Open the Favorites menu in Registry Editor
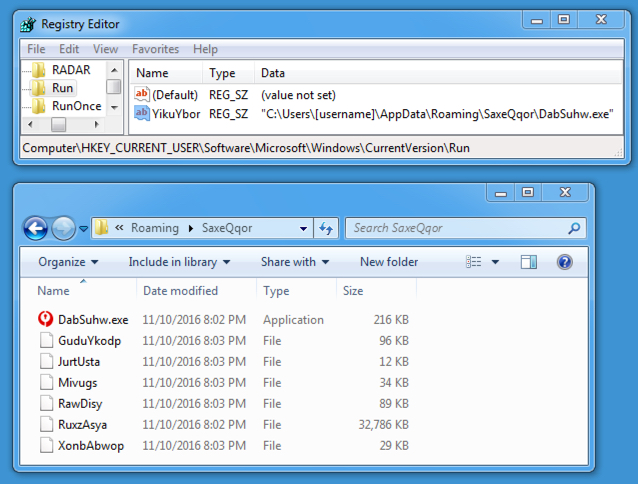Screen dimensions: 638x484 click(155, 49)
